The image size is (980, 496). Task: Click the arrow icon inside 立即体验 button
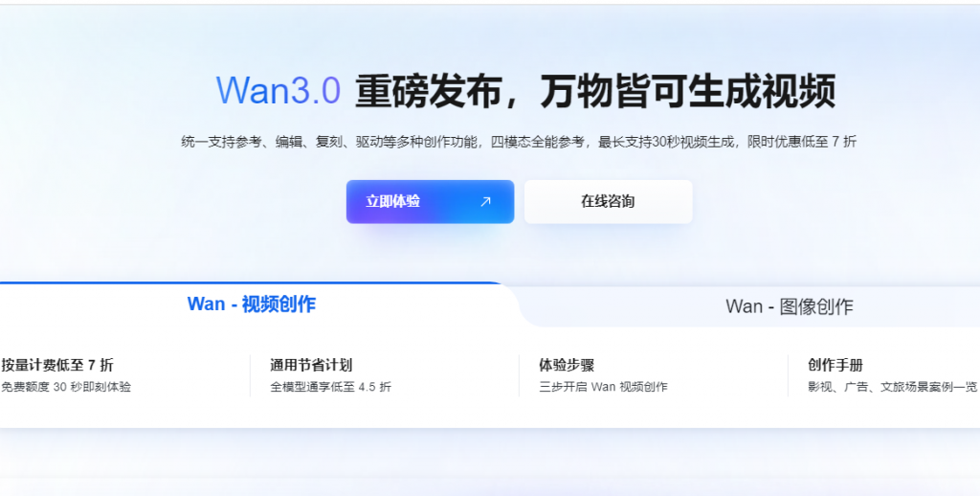485,201
